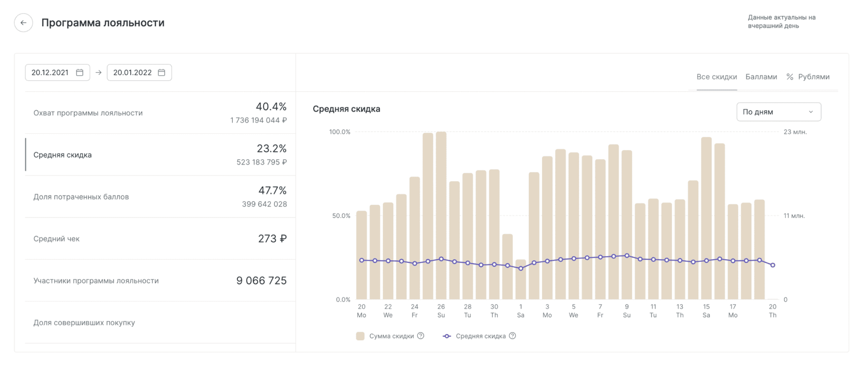Image resolution: width=868 pixels, height=370 pixels.
Task: Expand dropdown chevron in По дням selector
Action: (x=811, y=112)
